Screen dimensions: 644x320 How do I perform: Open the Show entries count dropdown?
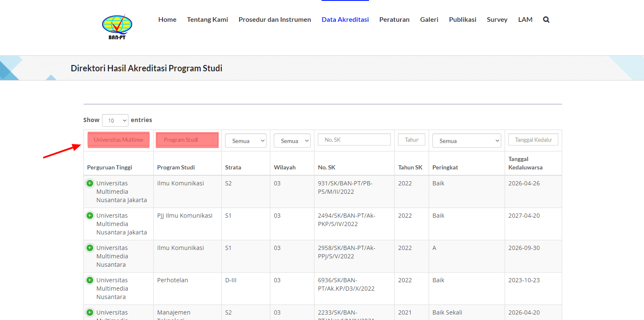tap(115, 120)
